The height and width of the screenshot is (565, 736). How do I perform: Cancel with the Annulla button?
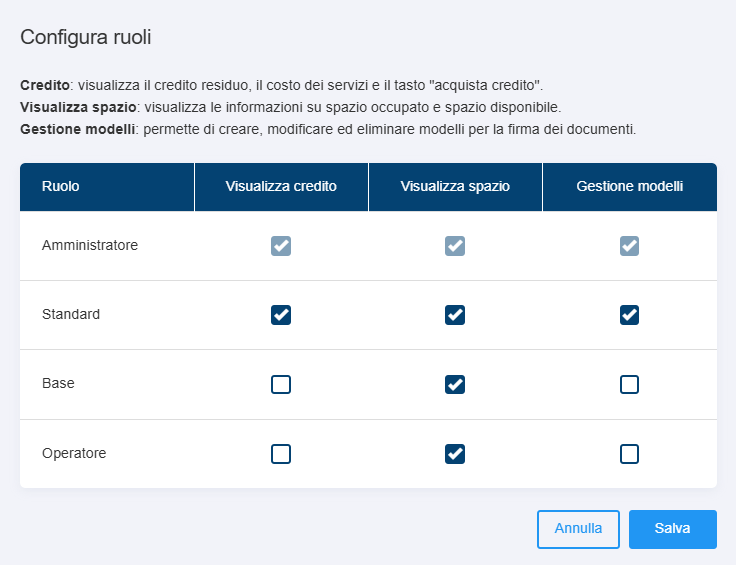pos(578,529)
